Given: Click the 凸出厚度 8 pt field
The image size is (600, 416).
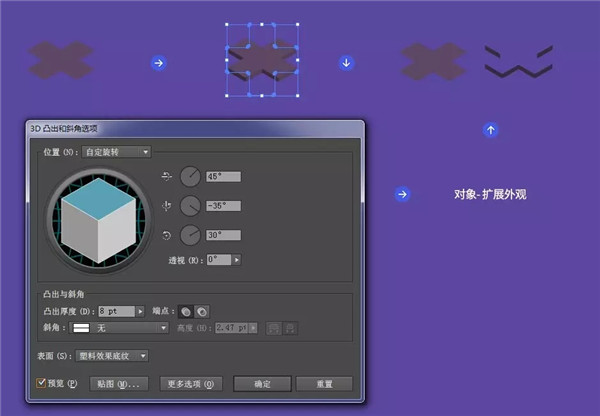Looking at the screenshot, I should click(x=117, y=311).
